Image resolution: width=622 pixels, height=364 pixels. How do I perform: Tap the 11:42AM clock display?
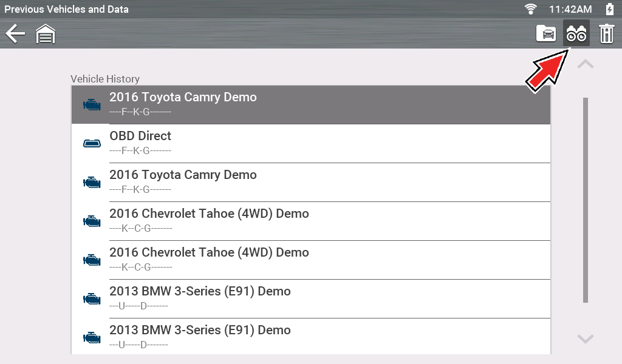[x=570, y=9]
